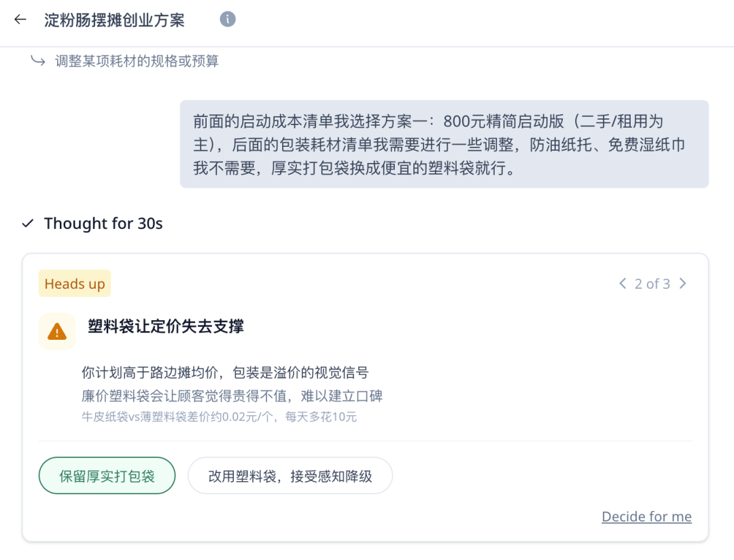
Task: Click the 2 of 3 page indicator
Action: click(x=652, y=284)
